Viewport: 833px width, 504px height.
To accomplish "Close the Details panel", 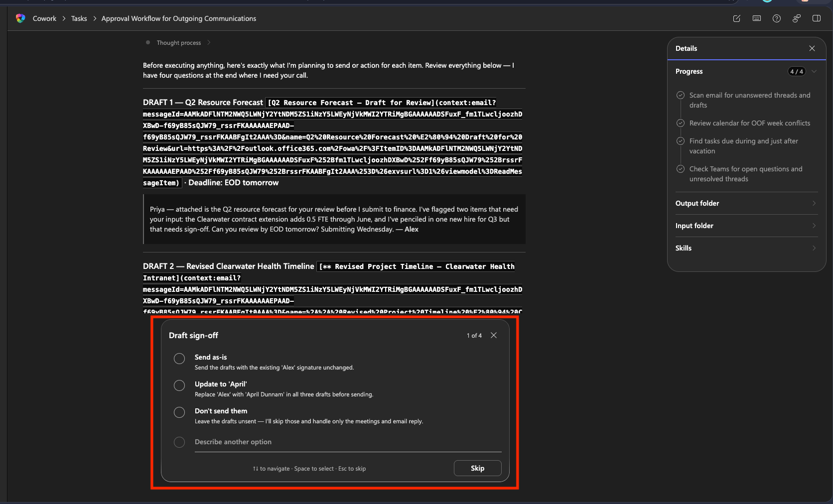I will (812, 48).
